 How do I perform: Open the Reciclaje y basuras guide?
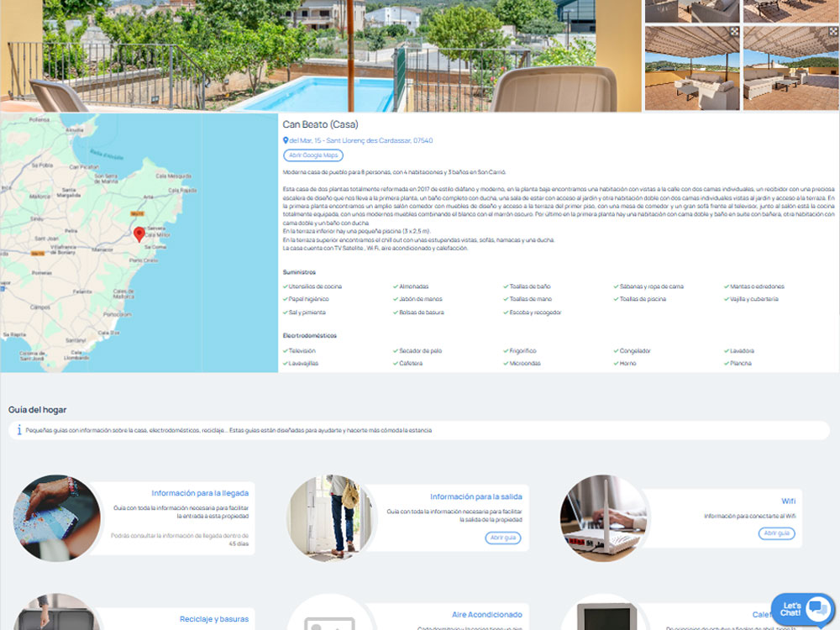pyautogui.click(x=213, y=619)
